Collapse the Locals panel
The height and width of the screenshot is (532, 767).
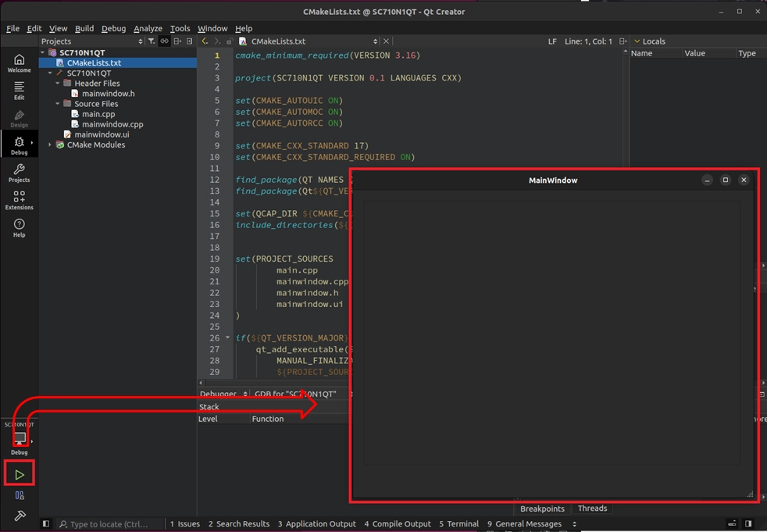click(637, 41)
